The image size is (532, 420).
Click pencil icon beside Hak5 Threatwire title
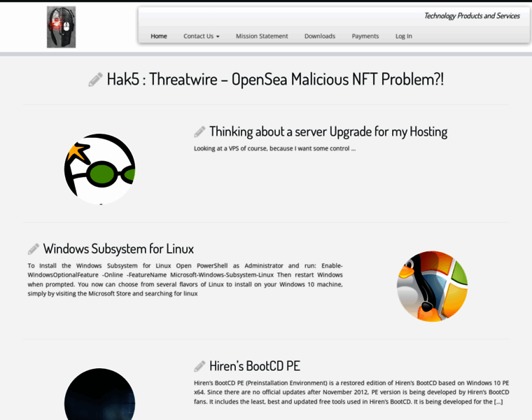(95, 80)
